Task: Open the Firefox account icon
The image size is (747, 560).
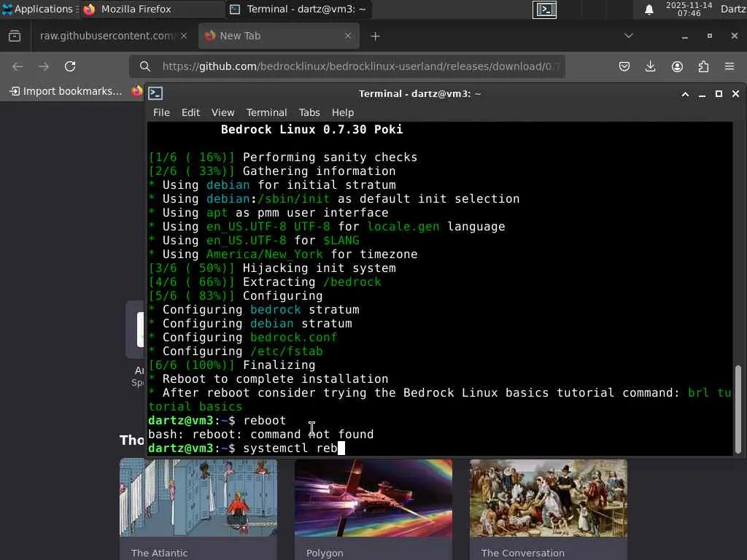Action: click(677, 66)
